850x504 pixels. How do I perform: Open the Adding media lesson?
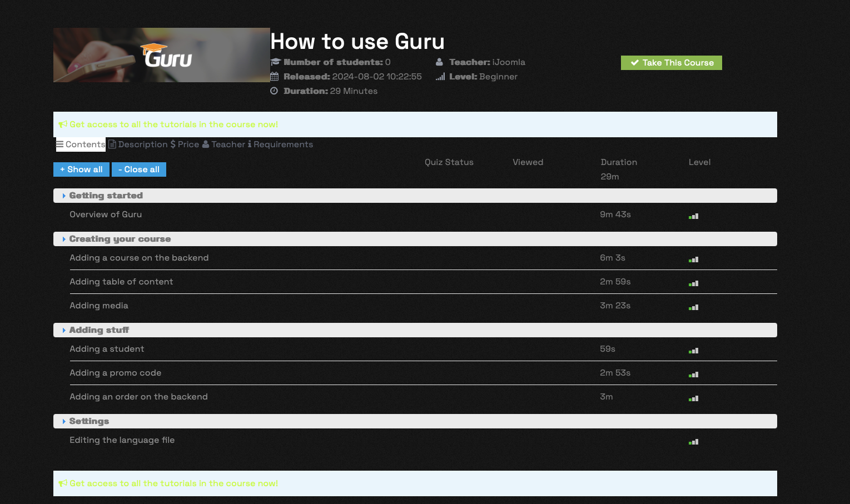point(99,306)
